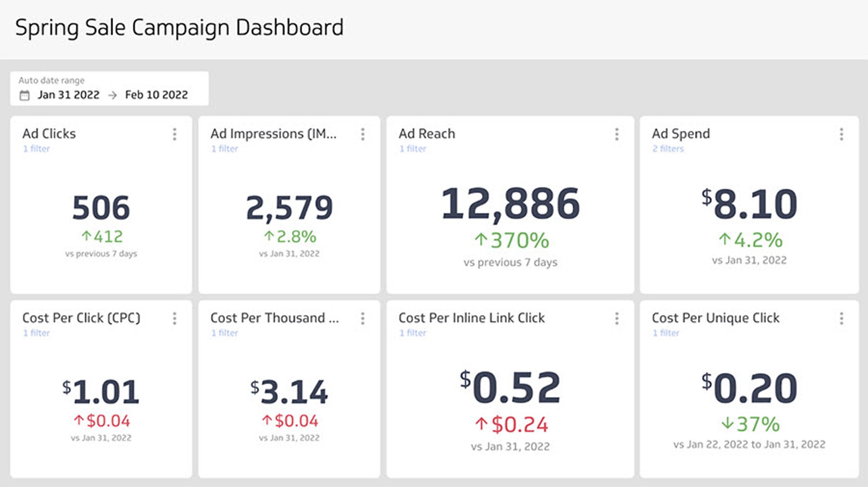Open the Ad Impressions kebab menu
868x487 pixels.
363,135
